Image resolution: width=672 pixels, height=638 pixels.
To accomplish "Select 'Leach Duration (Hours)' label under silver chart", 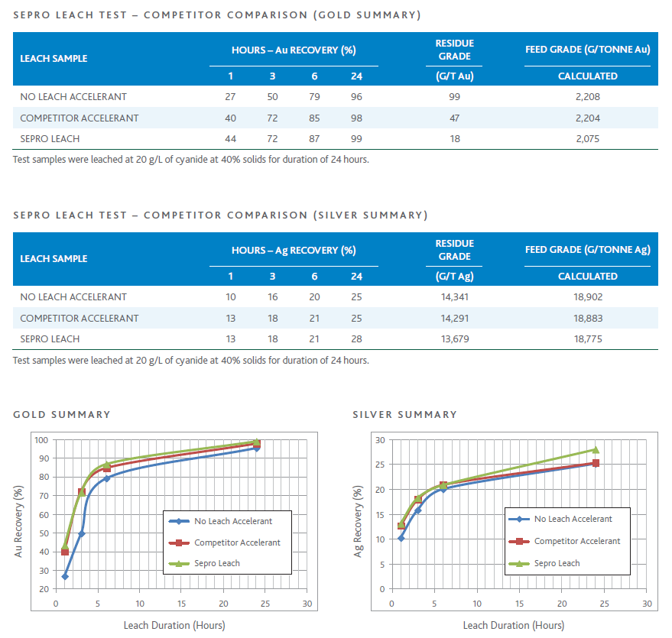I will coord(514,626).
